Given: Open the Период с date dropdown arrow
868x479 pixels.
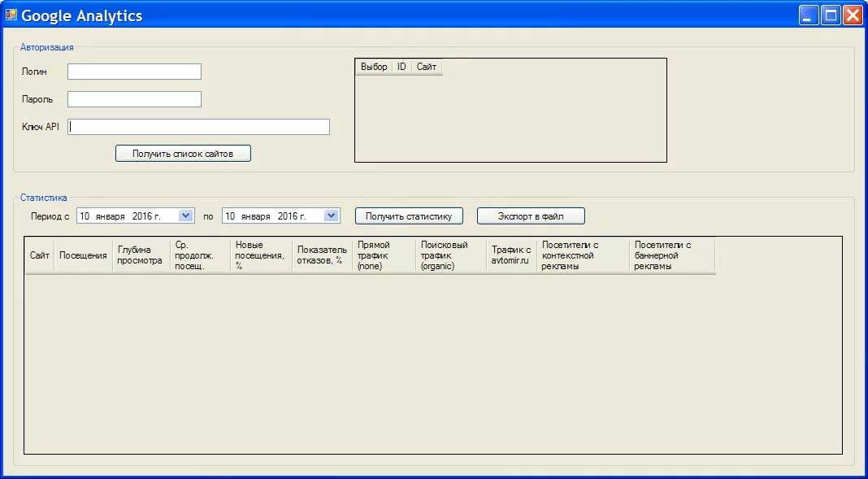Looking at the screenshot, I should [x=186, y=216].
